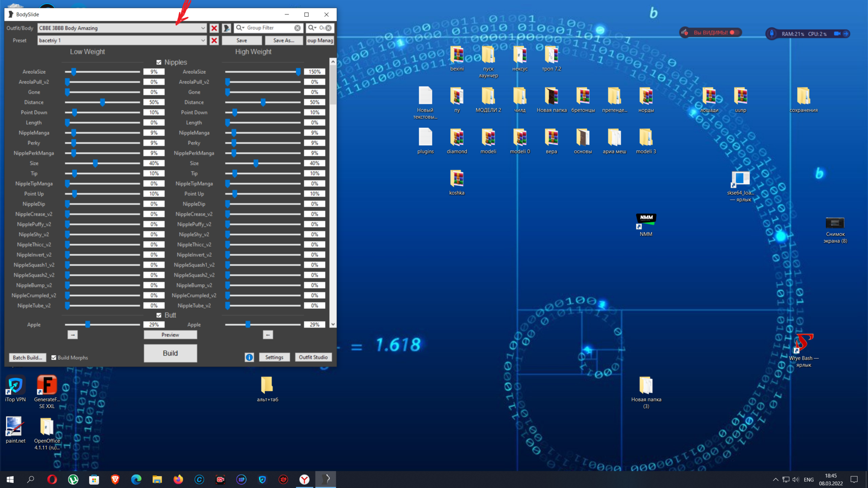Clear the Group Filter search field

tap(297, 28)
